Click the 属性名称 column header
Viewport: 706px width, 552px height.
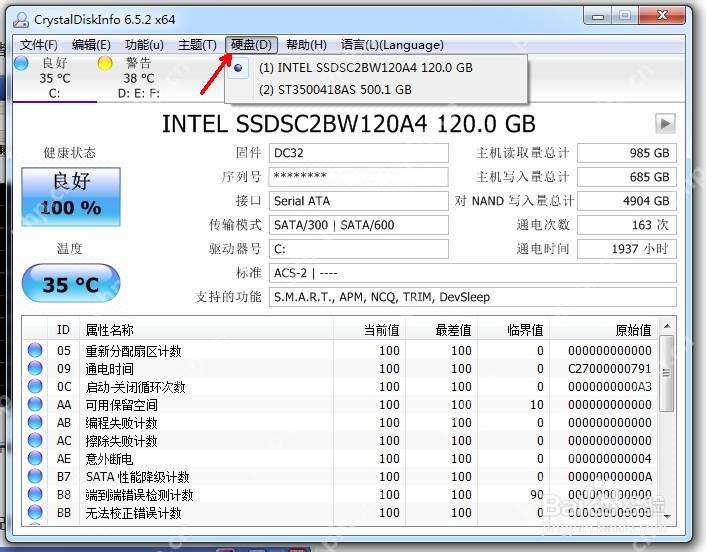[x=206, y=330]
